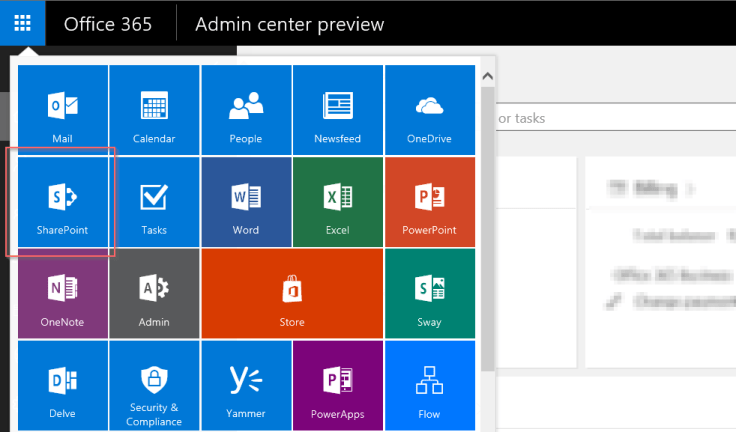Image resolution: width=736 pixels, height=432 pixels.
Task: Open the Security & Compliance tile
Action: click(154, 385)
